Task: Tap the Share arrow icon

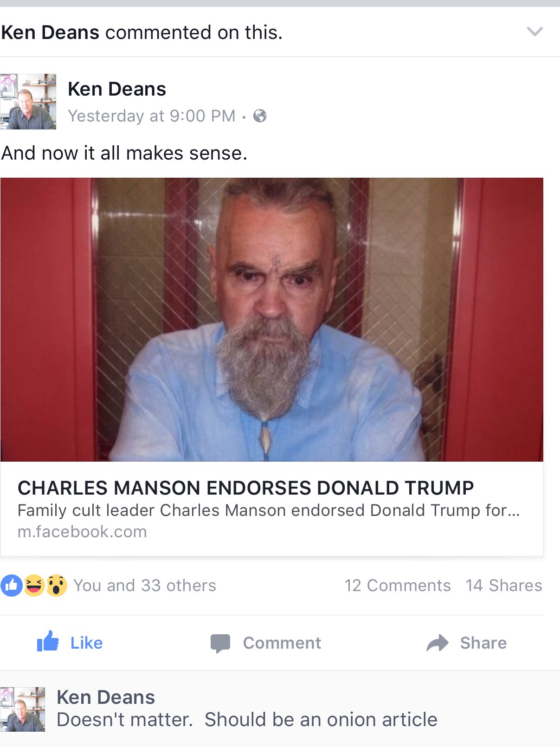Action: coord(438,643)
